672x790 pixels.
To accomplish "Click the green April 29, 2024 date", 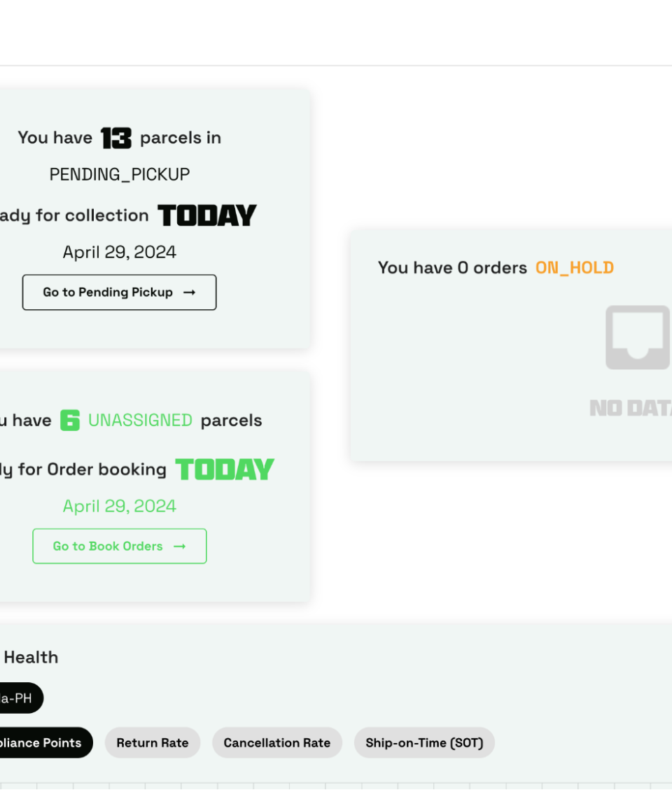I will pyautogui.click(x=120, y=507).
